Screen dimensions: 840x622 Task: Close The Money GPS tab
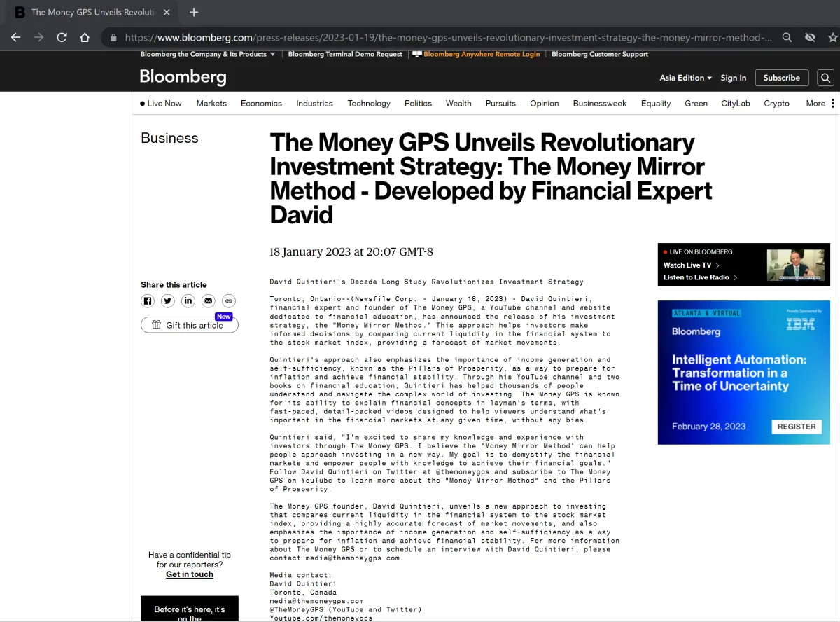coord(166,12)
